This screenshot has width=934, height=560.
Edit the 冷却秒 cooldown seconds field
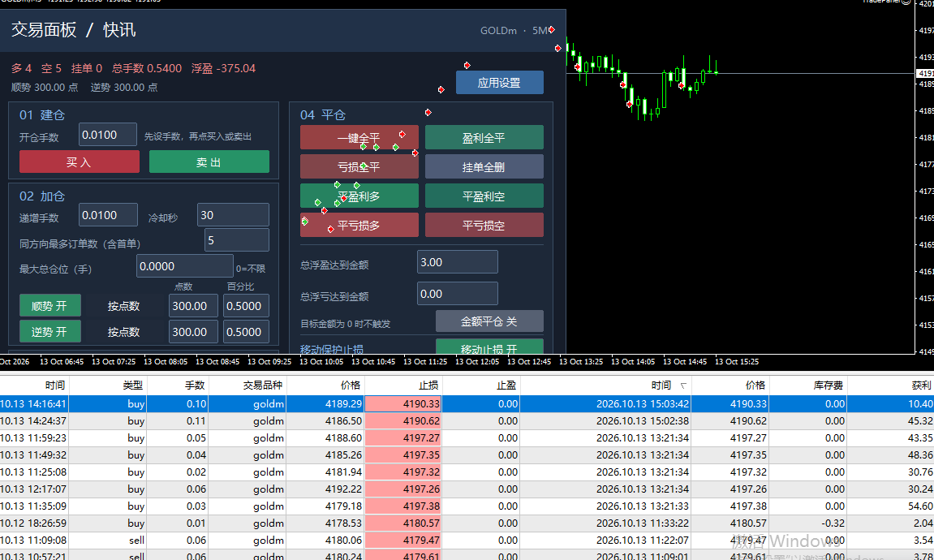pos(233,215)
